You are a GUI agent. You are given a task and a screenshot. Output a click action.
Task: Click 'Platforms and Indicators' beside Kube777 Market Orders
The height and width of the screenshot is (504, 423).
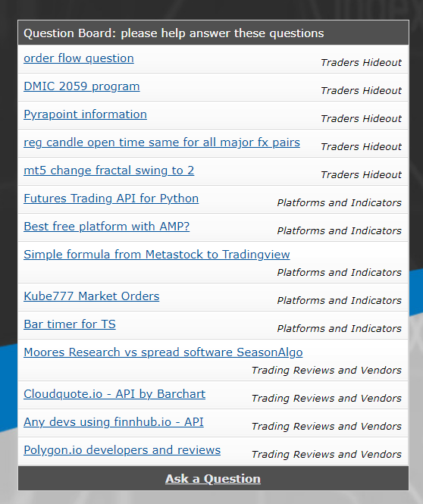pyautogui.click(x=340, y=300)
